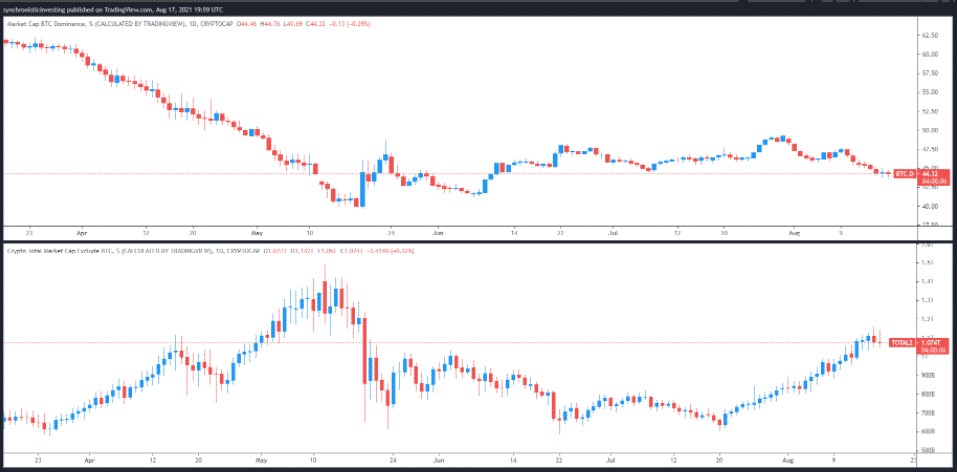Click the divider between the two chart panes
This screenshot has width=957, height=472.
click(x=478, y=239)
